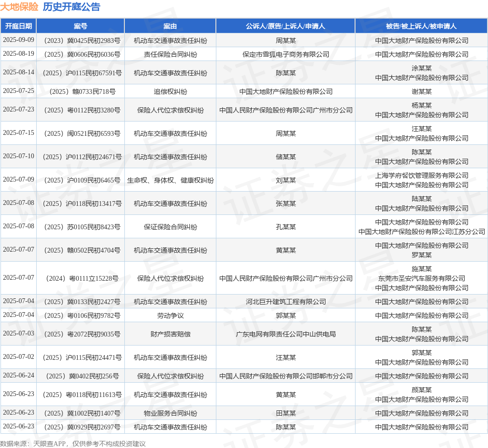The width and height of the screenshot is (488, 448).
Task: Select the 案由 column header
Action: tap(170, 26)
